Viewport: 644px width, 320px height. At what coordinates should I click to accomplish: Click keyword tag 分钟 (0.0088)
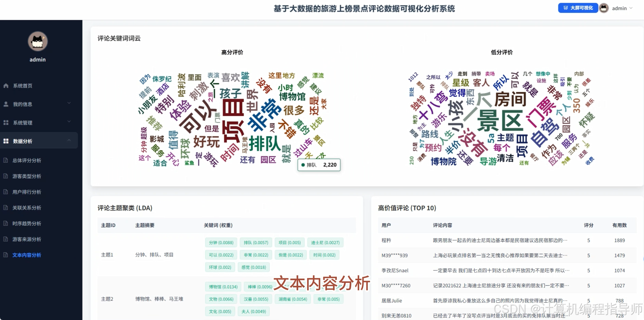click(x=221, y=243)
